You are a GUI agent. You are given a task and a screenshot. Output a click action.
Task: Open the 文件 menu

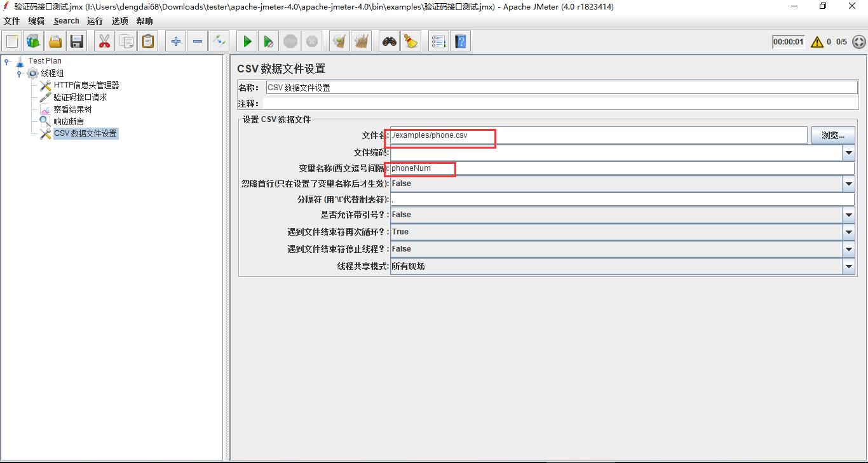click(12, 21)
